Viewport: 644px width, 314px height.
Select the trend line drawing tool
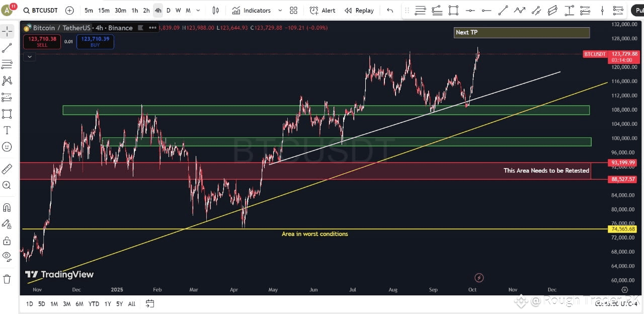[7, 48]
